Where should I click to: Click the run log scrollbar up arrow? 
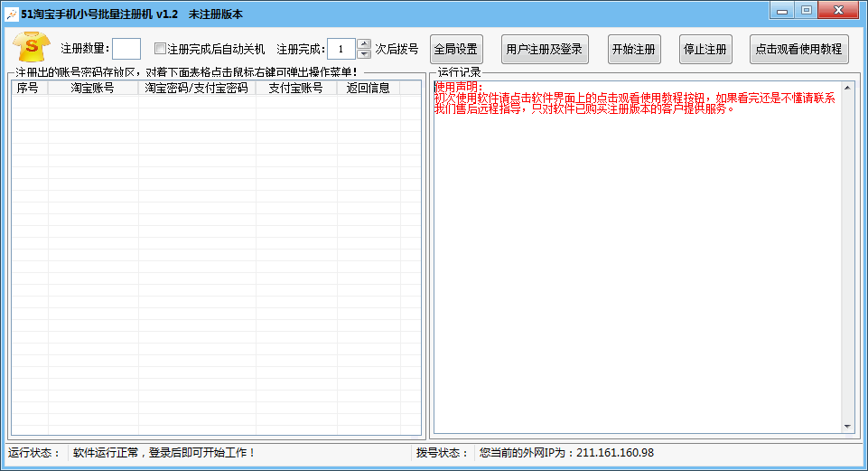coord(847,88)
